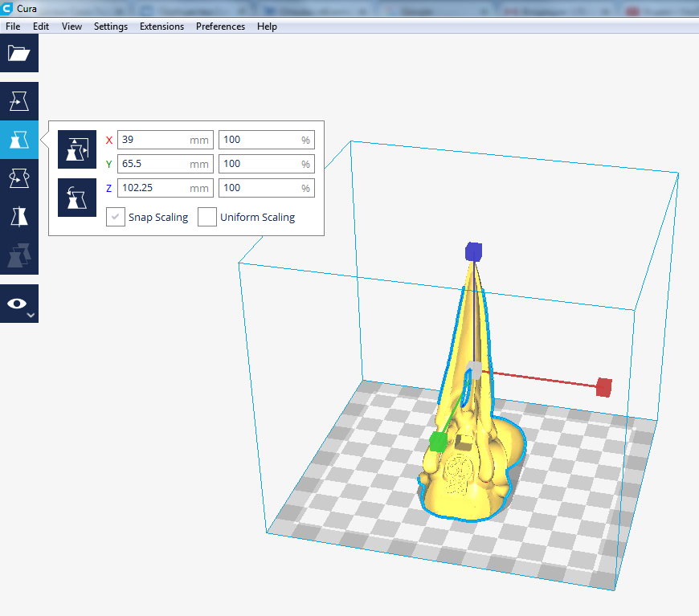Image resolution: width=699 pixels, height=616 pixels.
Task: Disable the Snap Scaling checkbox
Action: tap(116, 217)
